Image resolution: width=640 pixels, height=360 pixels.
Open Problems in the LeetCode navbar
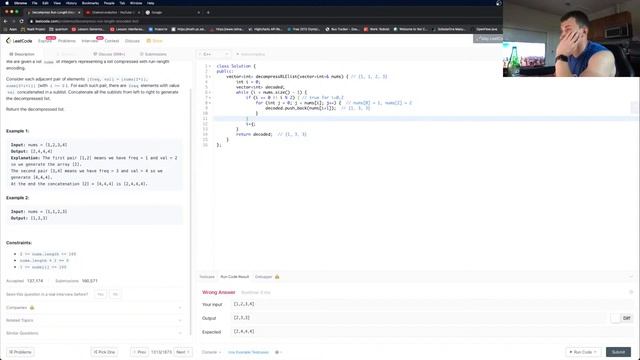(67, 41)
